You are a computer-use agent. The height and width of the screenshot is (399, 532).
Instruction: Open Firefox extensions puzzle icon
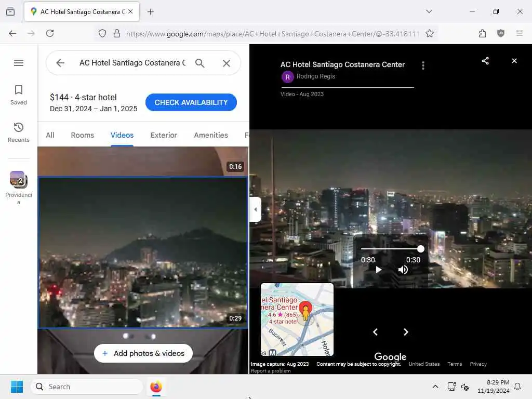(x=482, y=33)
